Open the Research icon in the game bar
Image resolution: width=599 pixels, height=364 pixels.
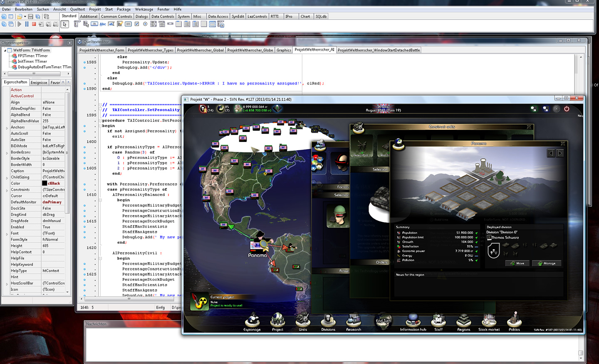click(354, 321)
